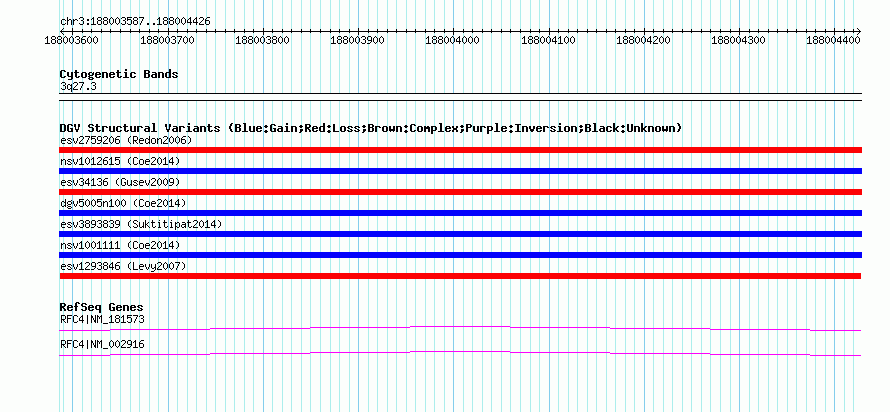Screen dimensions: 890x412
Task: Click the magenta line for RFC4|NM_181573
Action: [460, 327]
